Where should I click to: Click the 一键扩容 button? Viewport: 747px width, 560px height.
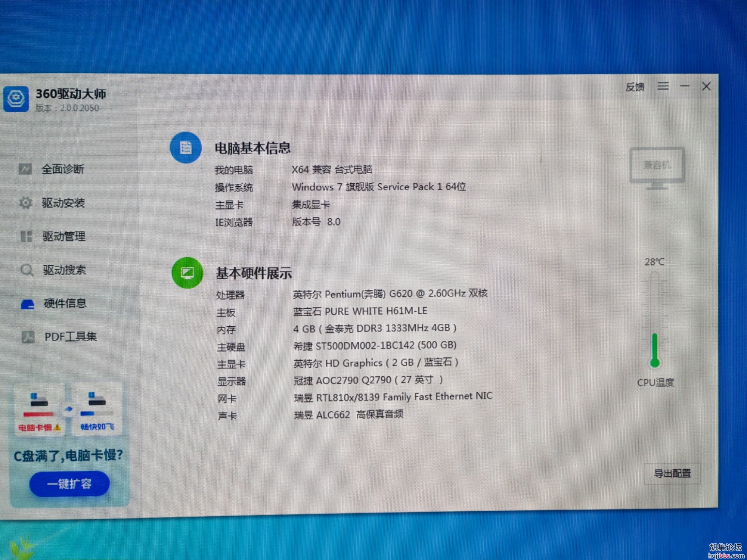(x=69, y=484)
